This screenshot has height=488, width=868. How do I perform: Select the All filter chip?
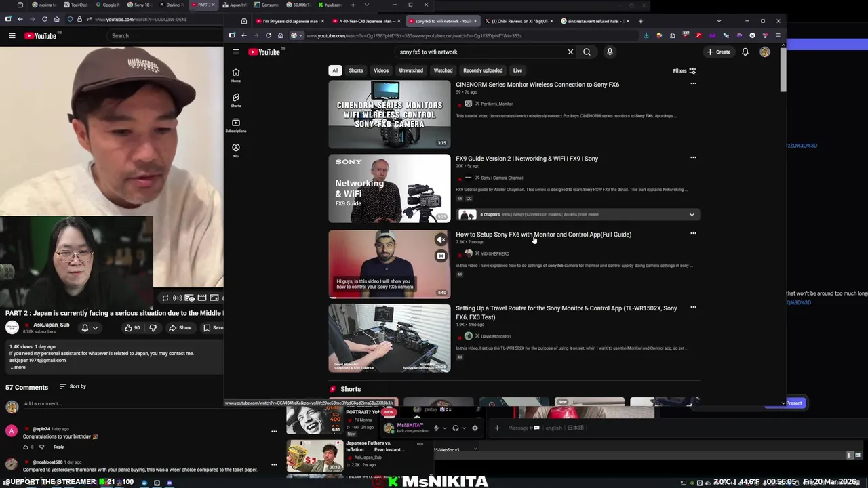(x=335, y=70)
